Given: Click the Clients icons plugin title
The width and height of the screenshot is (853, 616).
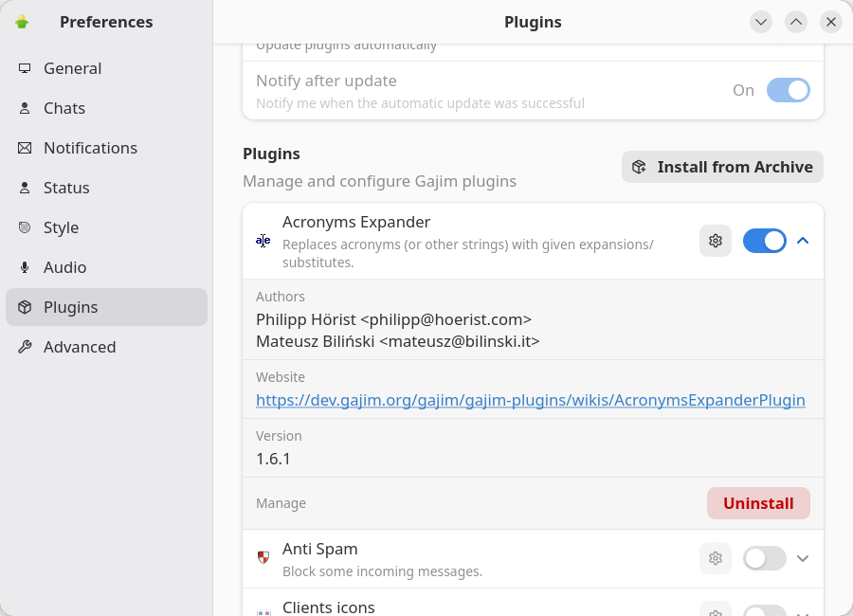Looking at the screenshot, I should pyautogui.click(x=329, y=607).
